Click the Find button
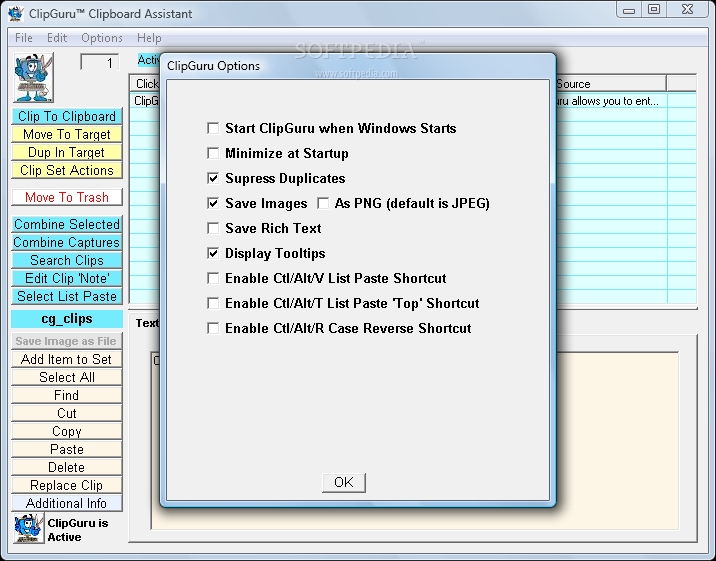This screenshot has height=561, width=716. pyautogui.click(x=67, y=395)
